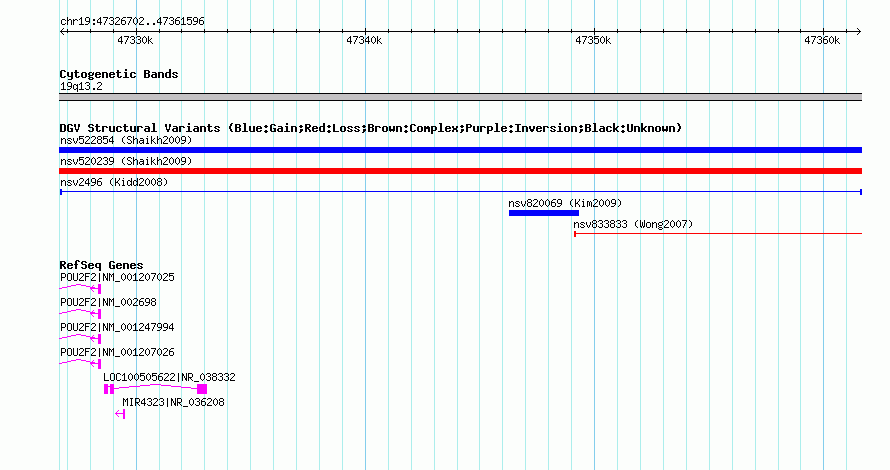Click the POU2F2|NM_001207026 gene label
Screen dimensions: 890x470
pos(117,352)
